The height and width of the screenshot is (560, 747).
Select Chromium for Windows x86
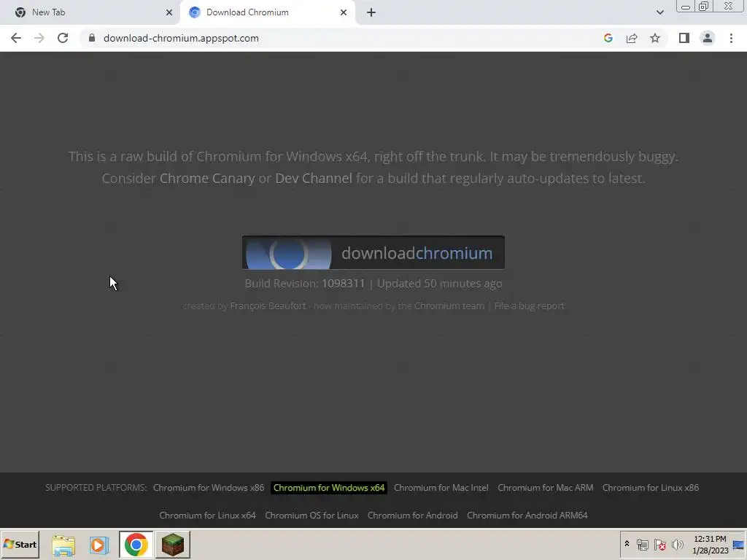pyautogui.click(x=208, y=488)
